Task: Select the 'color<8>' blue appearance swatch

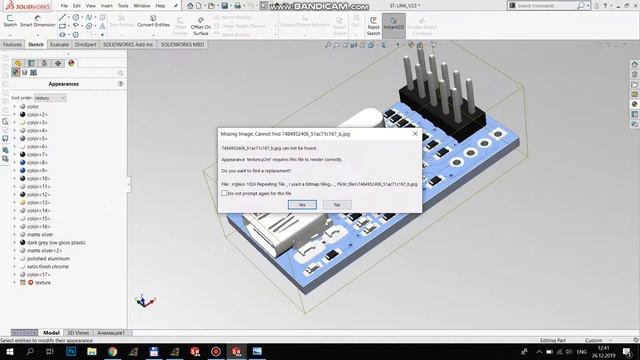Action: coord(22,162)
